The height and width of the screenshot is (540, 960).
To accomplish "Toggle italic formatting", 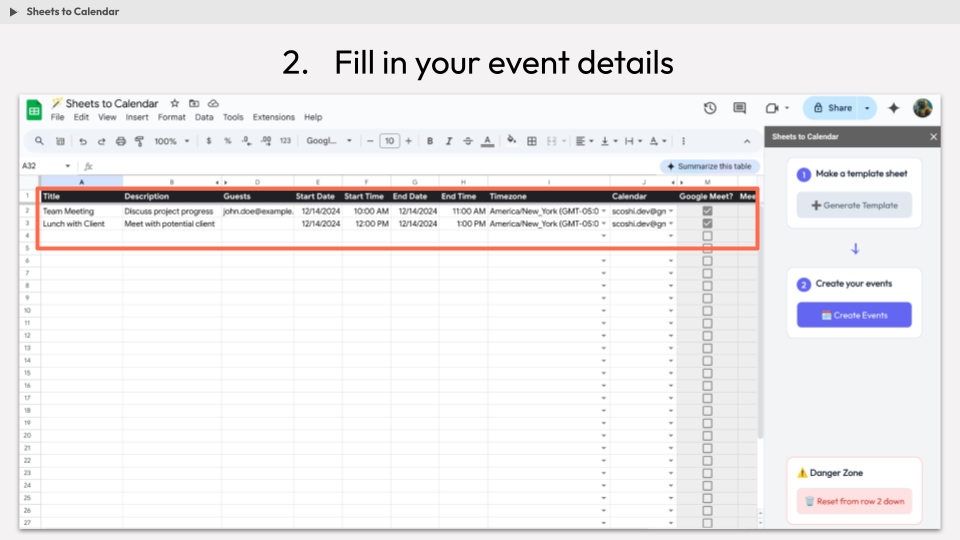I will (x=449, y=141).
